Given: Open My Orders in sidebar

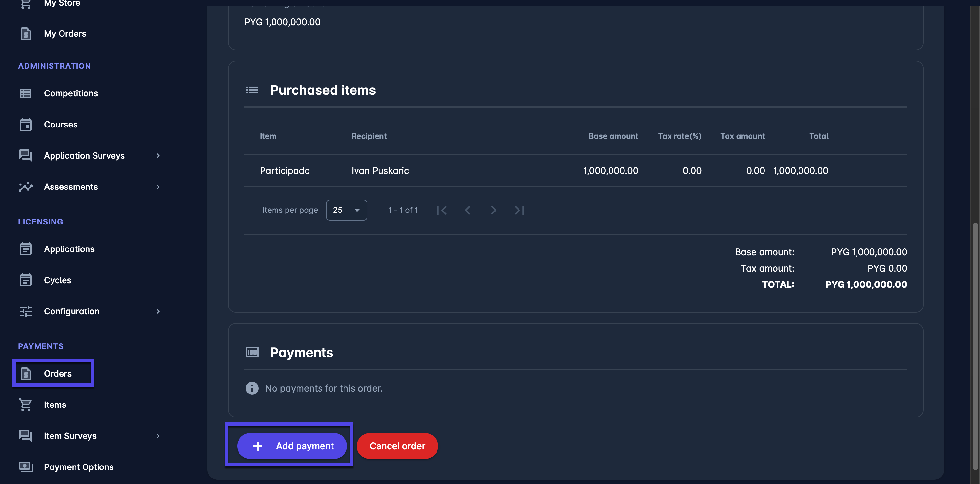Looking at the screenshot, I should (x=65, y=33).
